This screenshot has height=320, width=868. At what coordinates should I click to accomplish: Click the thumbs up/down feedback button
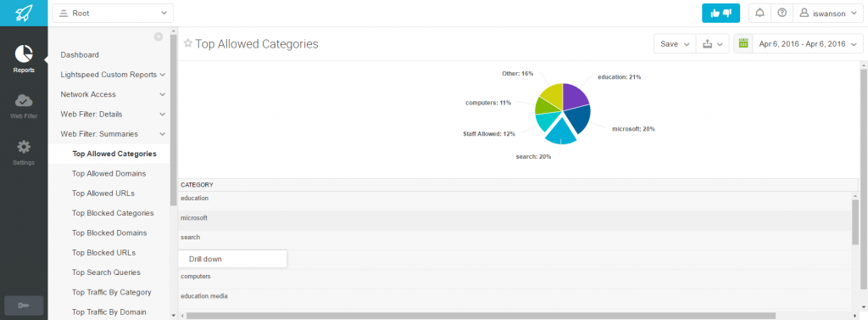(x=721, y=14)
